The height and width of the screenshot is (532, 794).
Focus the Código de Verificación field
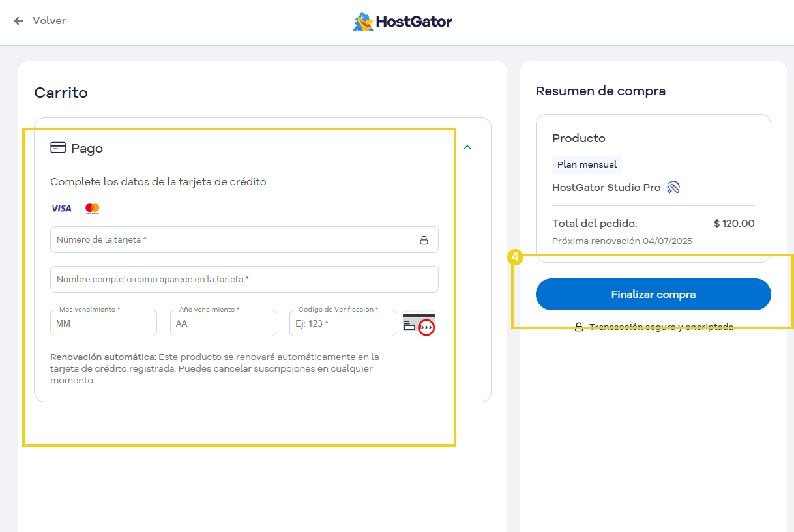click(343, 323)
